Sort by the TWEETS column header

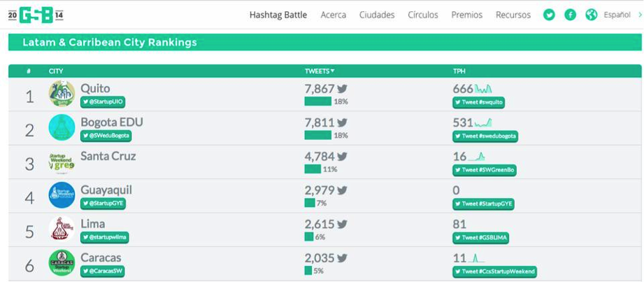[x=320, y=71]
